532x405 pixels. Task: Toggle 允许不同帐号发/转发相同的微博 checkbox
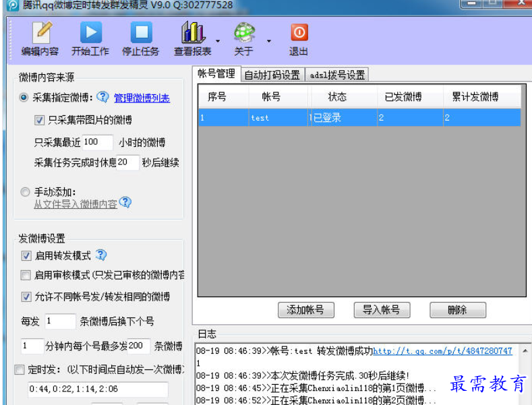point(26,297)
